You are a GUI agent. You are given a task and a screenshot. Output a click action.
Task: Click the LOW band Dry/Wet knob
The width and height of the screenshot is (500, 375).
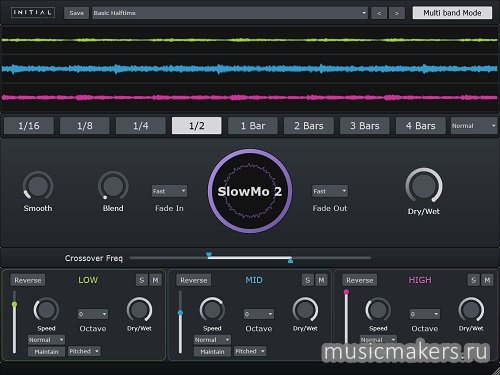[x=139, y=310]
